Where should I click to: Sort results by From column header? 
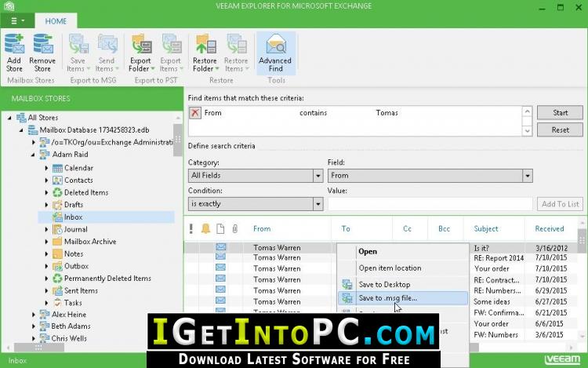(x=262, y=229)
